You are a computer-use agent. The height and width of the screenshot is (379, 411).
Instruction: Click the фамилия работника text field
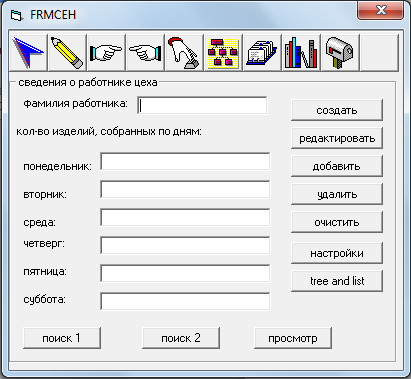point(202,106)
